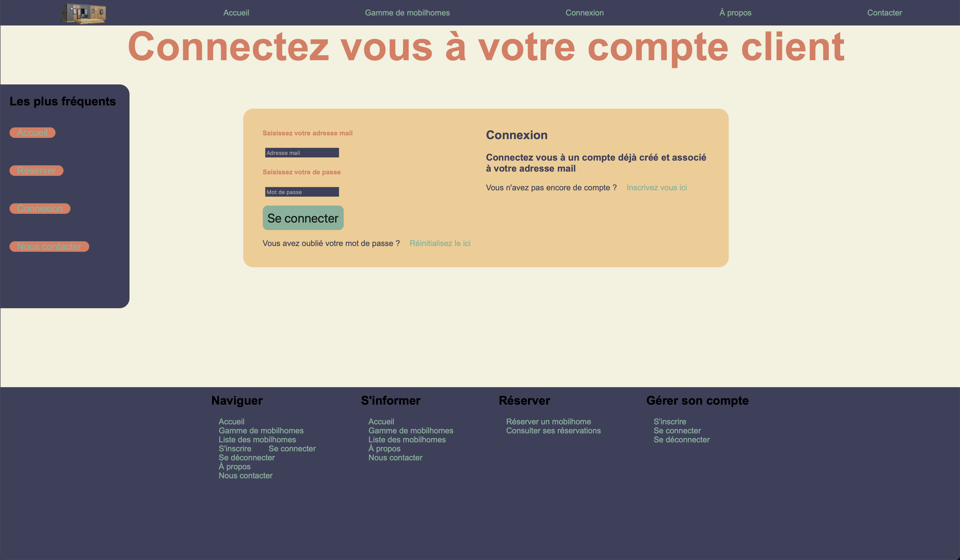
Task: Click Contacter navigation link
Action: (884, 13)
